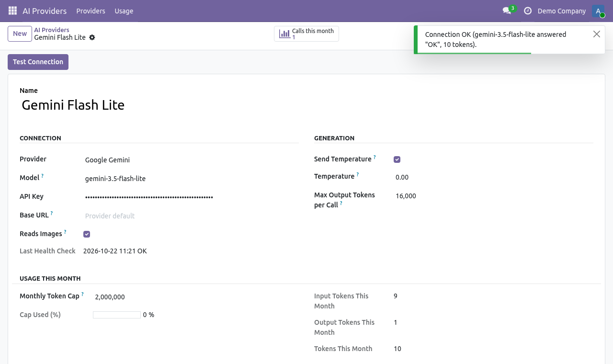Show help tooltip for Send Temperature
The width and height of the screenshot is (613, 364).
[x=375, y=157]
